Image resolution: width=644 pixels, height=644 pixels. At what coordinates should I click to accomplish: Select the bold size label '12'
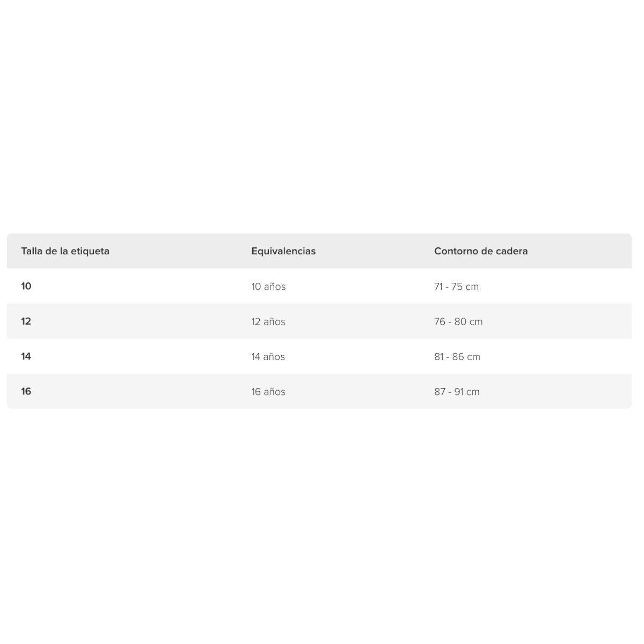pyautogui.click(x=26, y=321)
